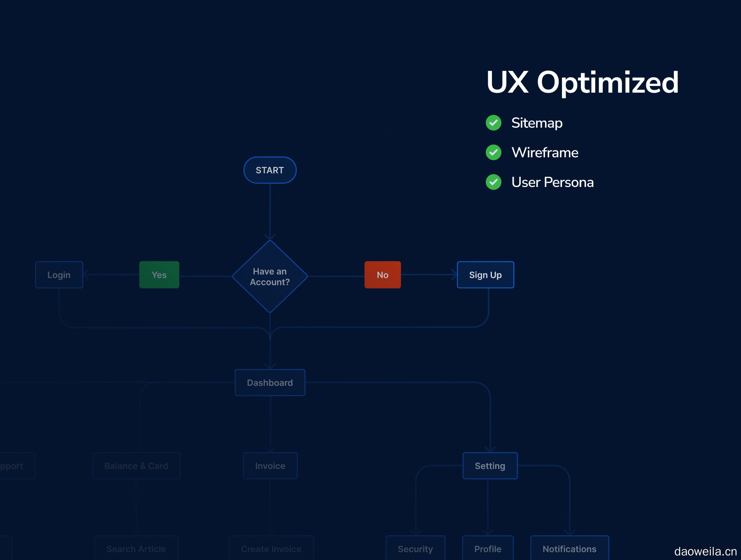Viewport: 741px width, 560px height.
Task: Open the Dashboard node
Action: pos(270,383)
